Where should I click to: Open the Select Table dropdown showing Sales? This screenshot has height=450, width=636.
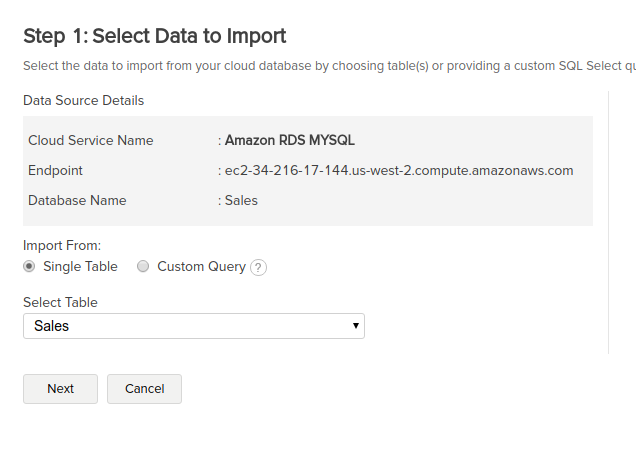click(194, 326)
